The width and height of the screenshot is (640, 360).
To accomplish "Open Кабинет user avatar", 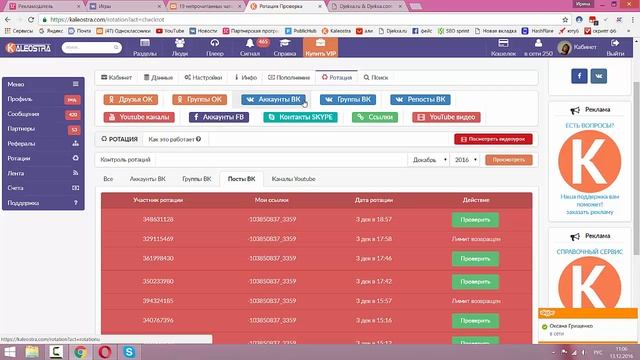I will pos(564,48).
